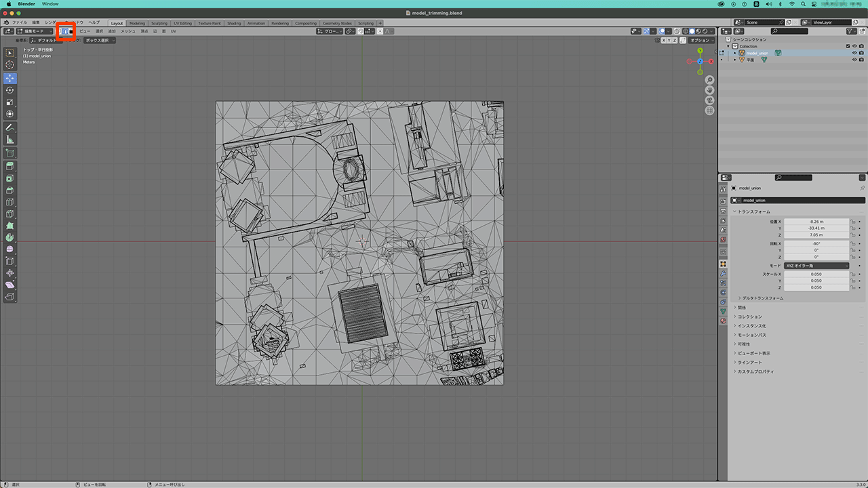Click the outliner search field
This screenshot has height=488, width=868.
(789, 31)
